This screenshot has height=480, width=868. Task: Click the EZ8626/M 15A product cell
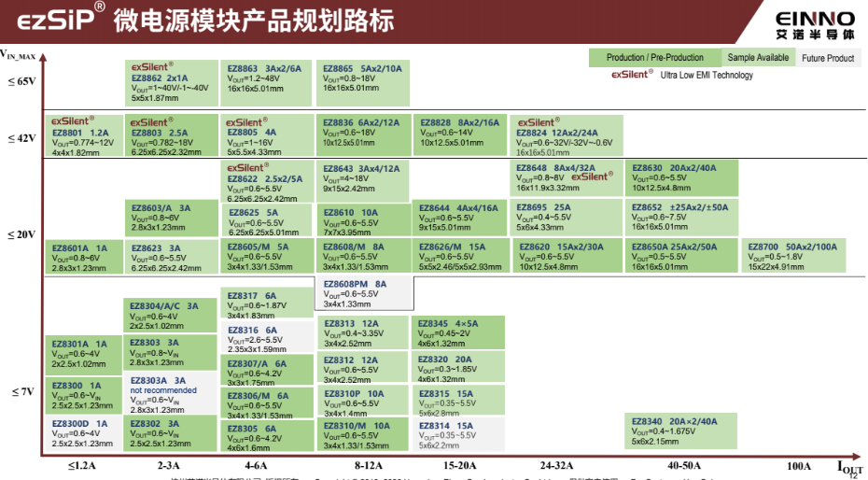pos(461,256)
